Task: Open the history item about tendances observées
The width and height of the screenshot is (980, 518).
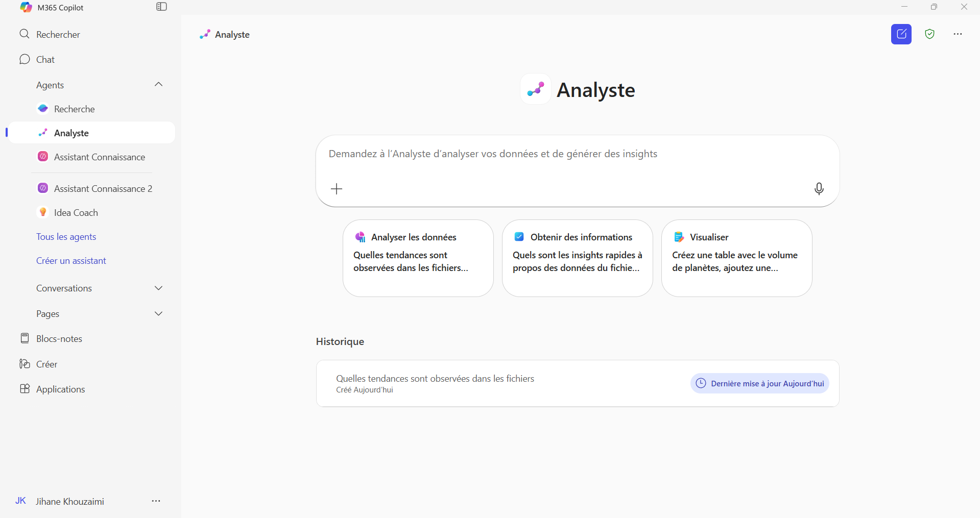Action: 435,383
